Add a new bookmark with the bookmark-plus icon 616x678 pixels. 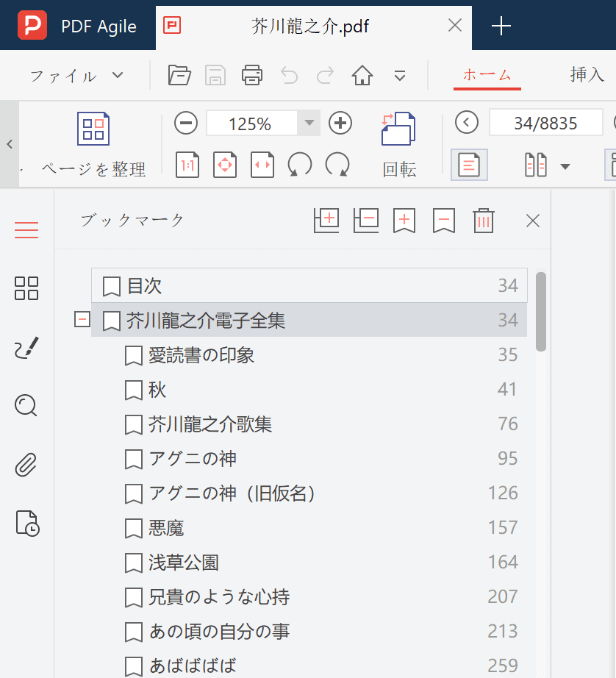coord(403,220)
